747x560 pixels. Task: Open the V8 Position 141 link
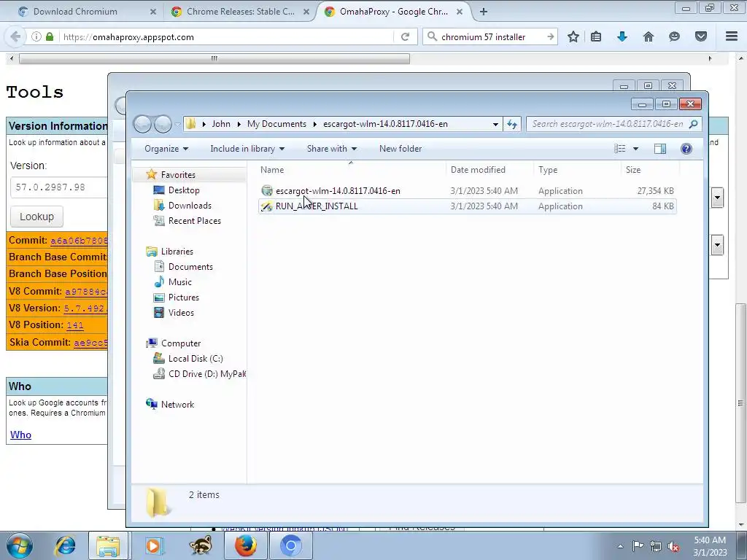75,325
